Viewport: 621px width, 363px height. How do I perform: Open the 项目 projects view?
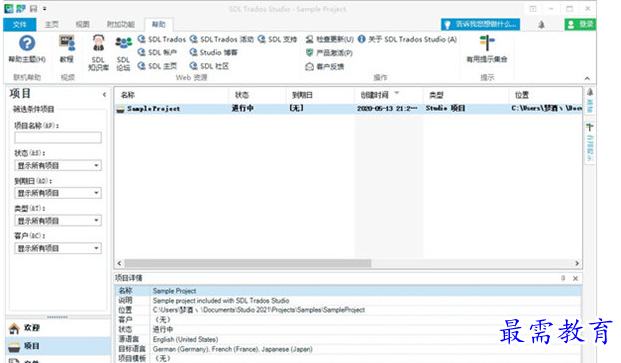pyautogui.click(x=58, y=346)
